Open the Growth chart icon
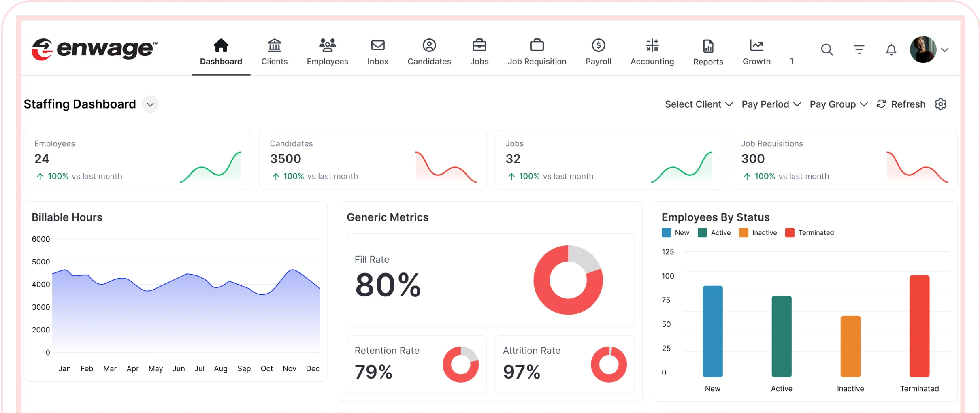The image size is (980, 413). (756, 45)
